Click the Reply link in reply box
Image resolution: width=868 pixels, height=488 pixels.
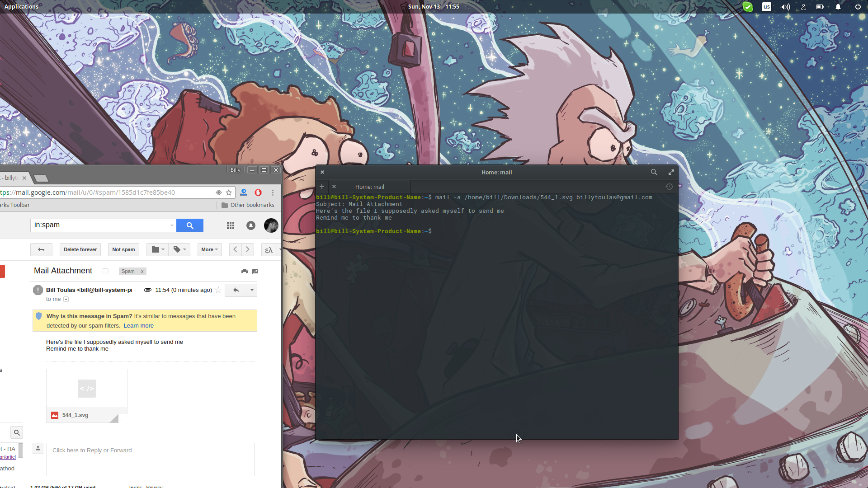click(94, 450)
